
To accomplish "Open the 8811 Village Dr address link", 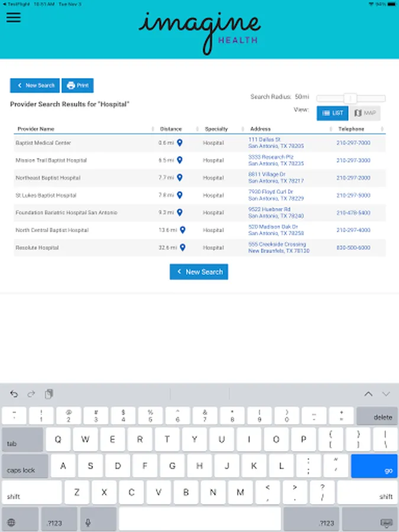I will coord(276,177).
